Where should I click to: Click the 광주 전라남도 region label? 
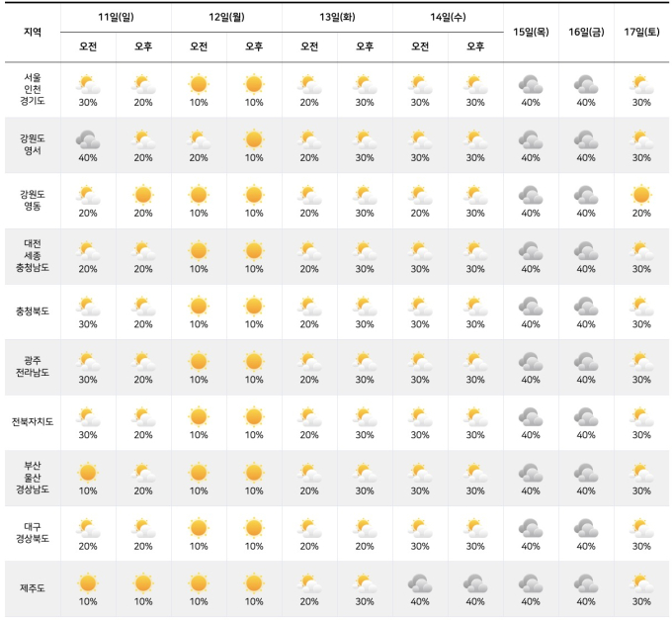pos(33,366)
